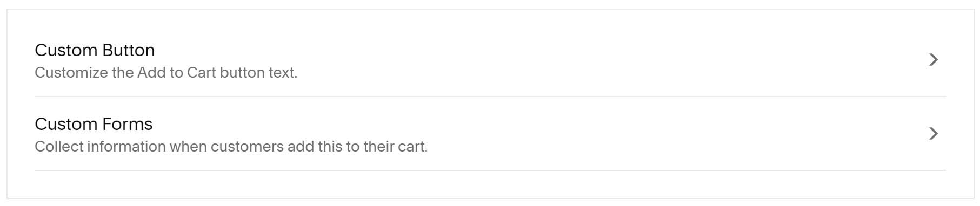
Task: Choose the Custom Forms title label
Action: (x=94, y=124)
